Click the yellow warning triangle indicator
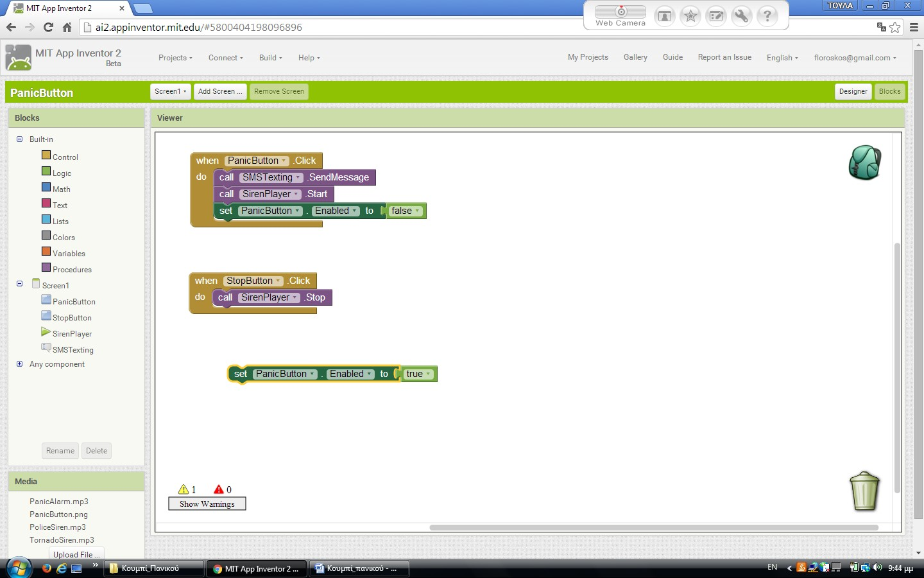This screenshot has width=924, height=578. 184,489
